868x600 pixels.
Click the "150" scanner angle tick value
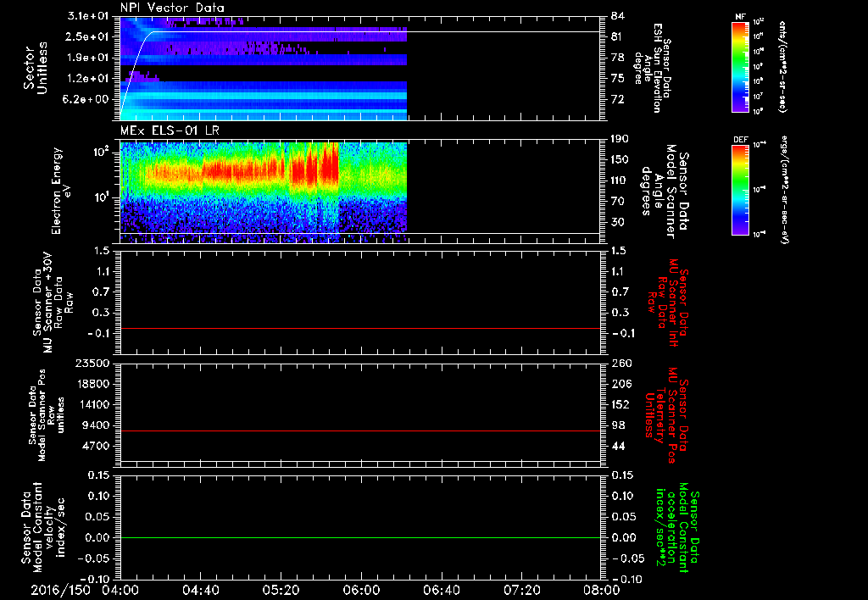(x=620, y=159)
